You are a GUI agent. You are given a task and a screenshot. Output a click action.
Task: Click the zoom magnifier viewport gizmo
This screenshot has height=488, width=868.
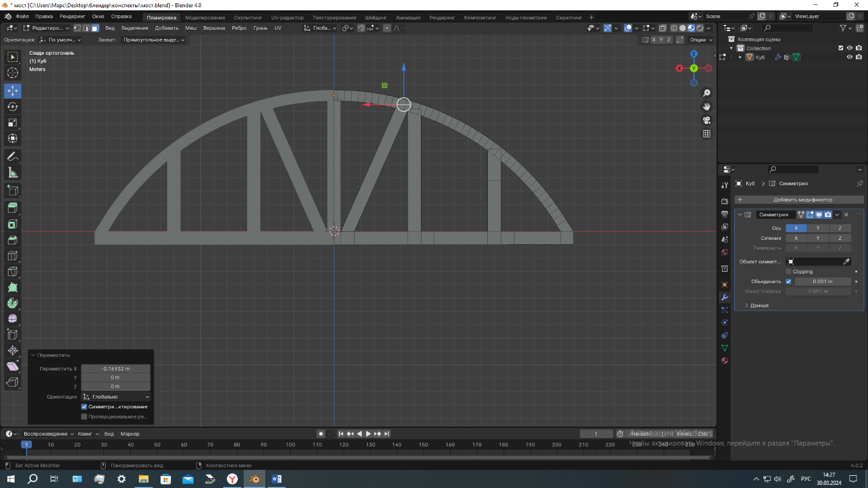[x=706, y=93]
